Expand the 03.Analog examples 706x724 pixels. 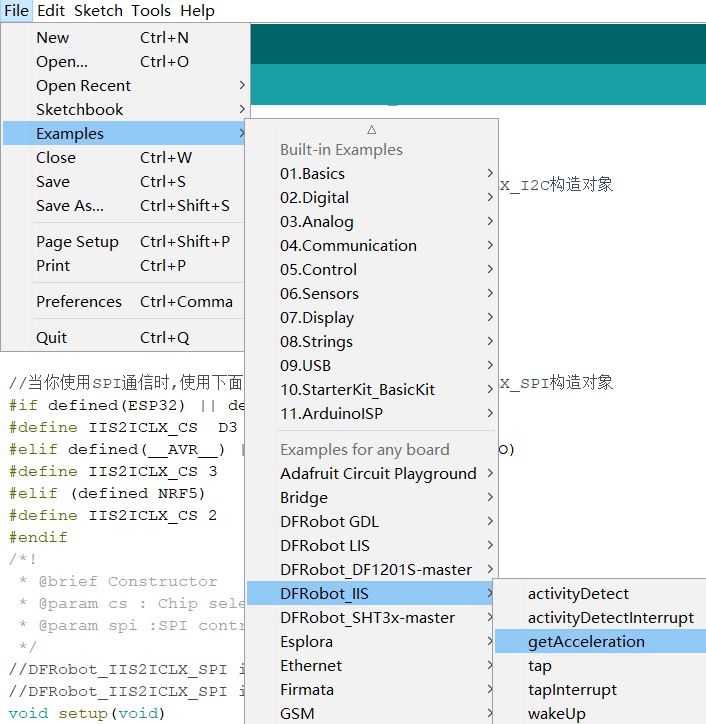pyautogui.click(x=372, y=222)
